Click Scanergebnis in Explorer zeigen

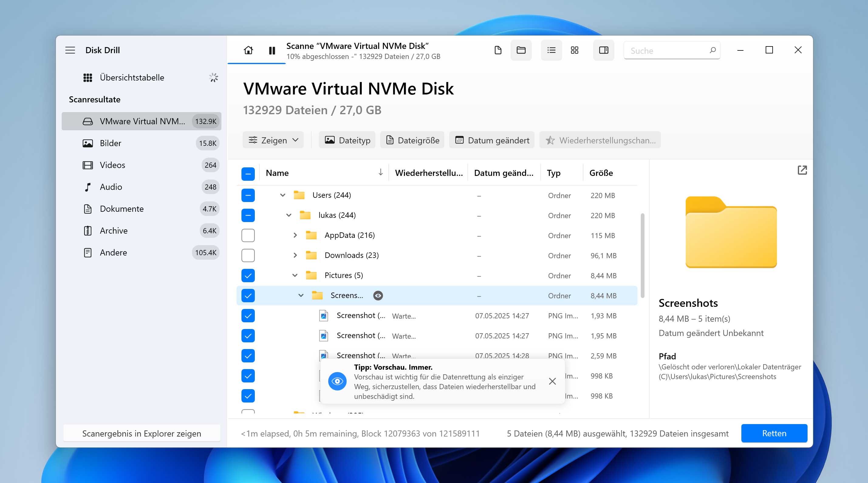[142, 433]
